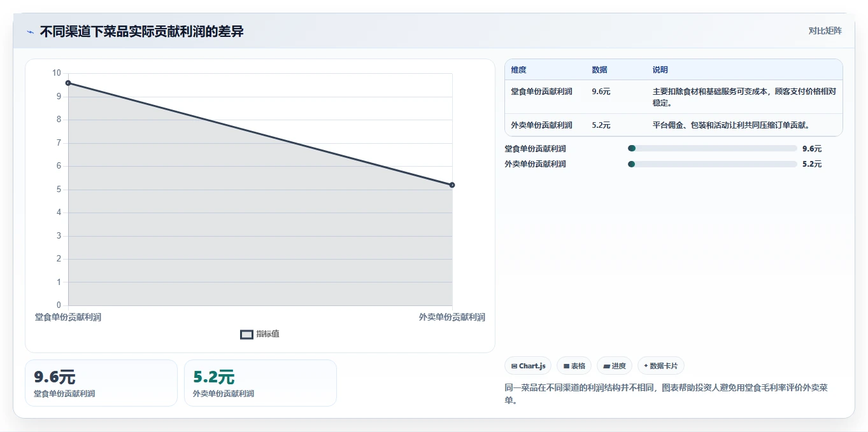
Task: Click the icon in the 表格 tag
Action: coord(566,366)
